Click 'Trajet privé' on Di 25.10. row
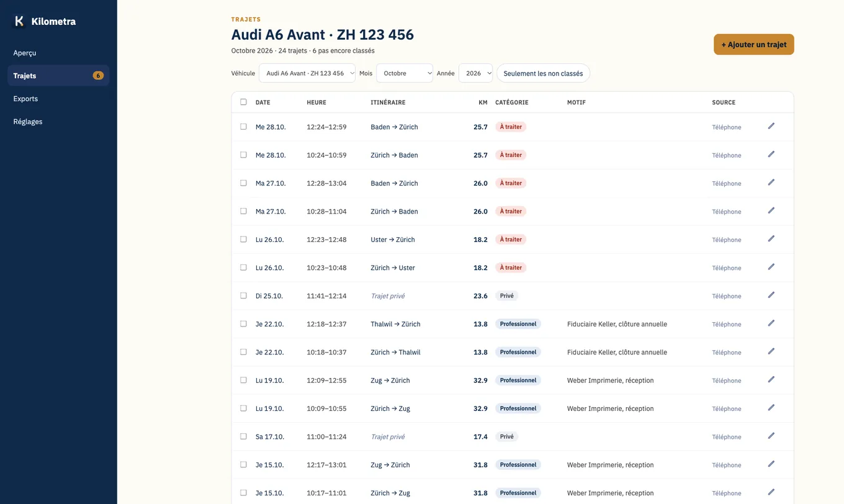844x504 pixels. click(x=388, y=296)
